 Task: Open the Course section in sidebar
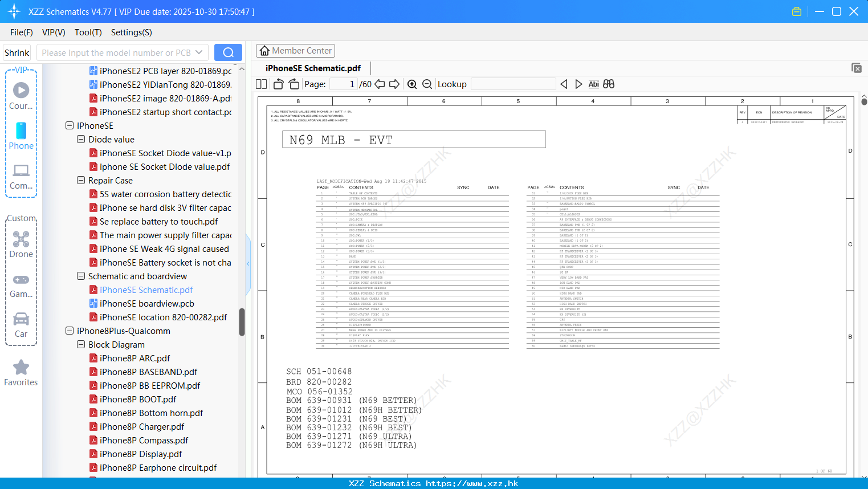pyautogui.click(x=21, y=96)
